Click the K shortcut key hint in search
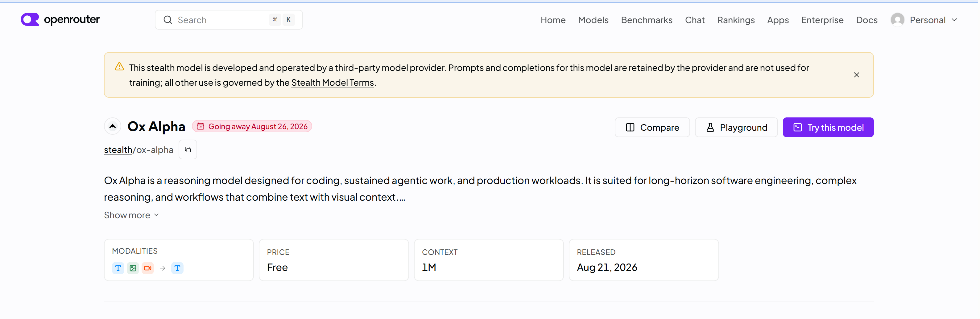 pos(288,20)
